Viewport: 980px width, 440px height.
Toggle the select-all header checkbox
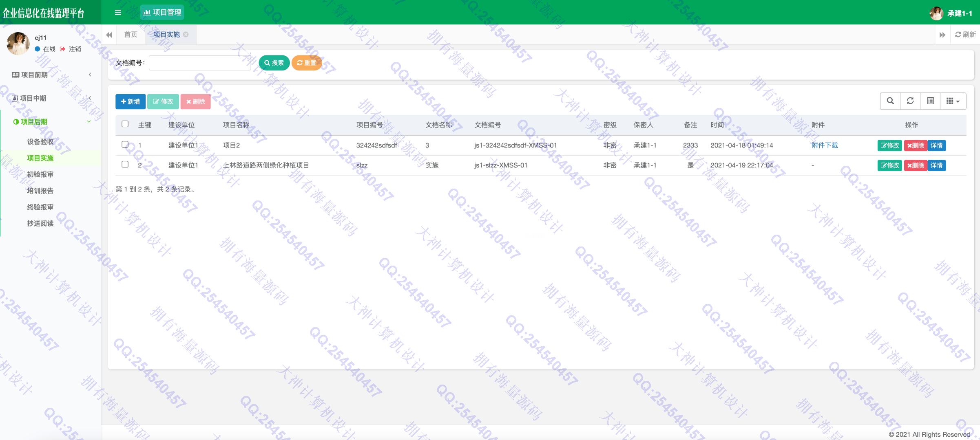[125, 124]
